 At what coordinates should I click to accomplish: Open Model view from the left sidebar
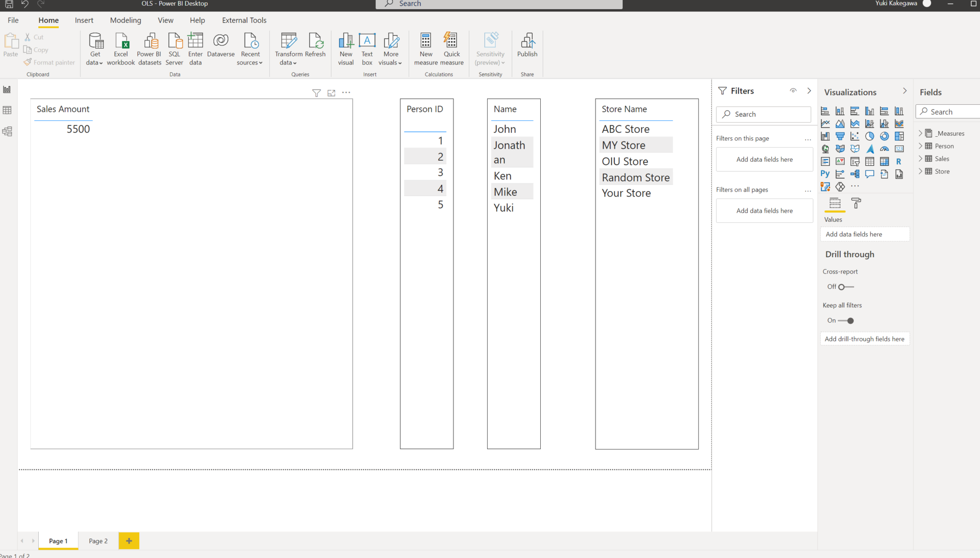coord(7,131)
